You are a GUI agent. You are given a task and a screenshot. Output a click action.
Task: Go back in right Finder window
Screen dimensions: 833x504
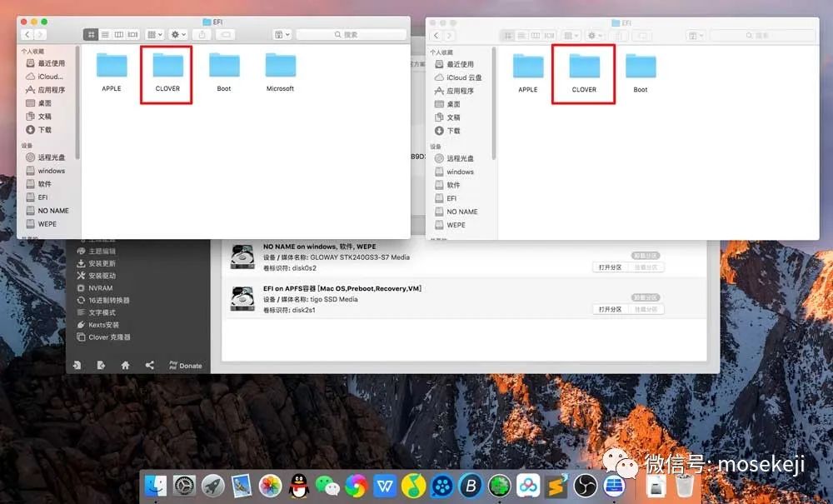click(436, 36)
